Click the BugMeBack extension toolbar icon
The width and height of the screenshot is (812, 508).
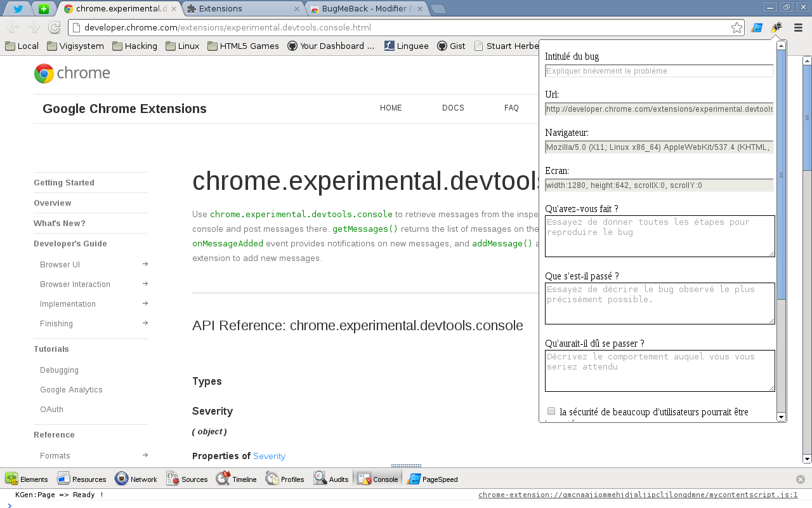coord(776,28)
